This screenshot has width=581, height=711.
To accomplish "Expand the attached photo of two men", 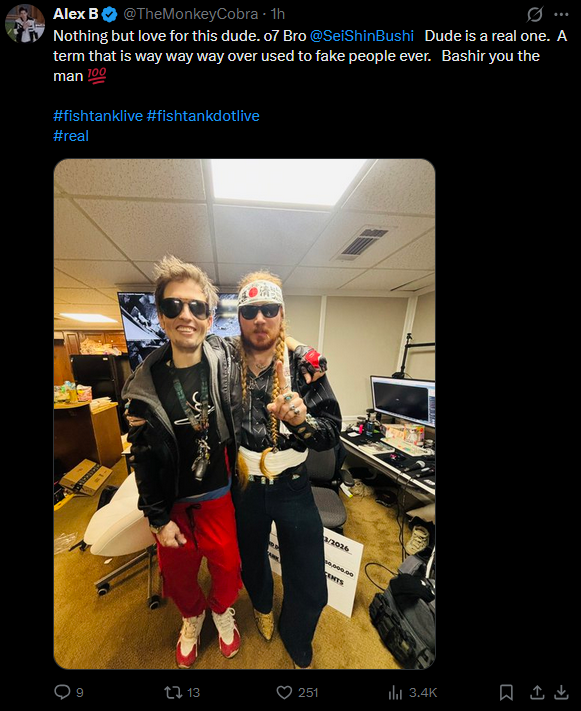I will point(244,414).
